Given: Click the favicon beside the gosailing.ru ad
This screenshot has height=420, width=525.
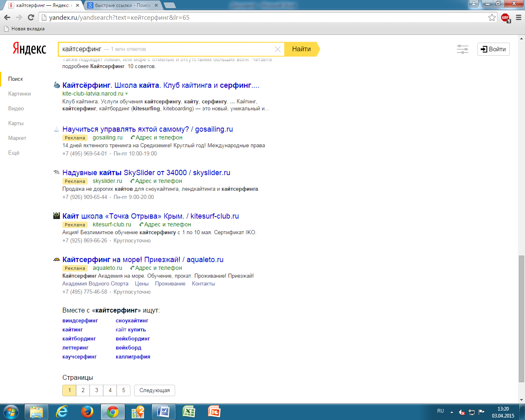Looking at the screenshot, I should pyautogui.click(x=57, y=129).
